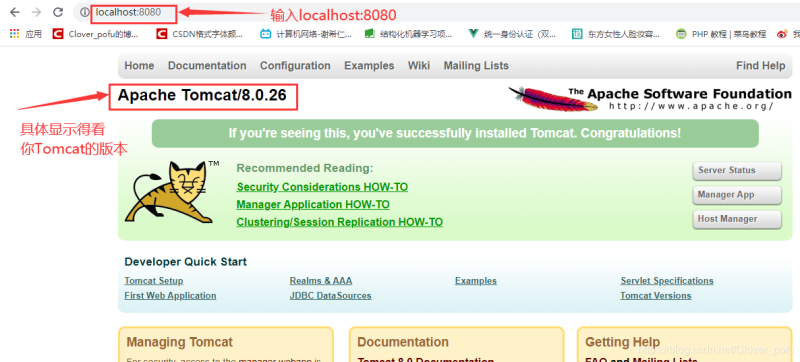Open Clustering/Session Replication HOW-TO link
Image resolution: width=800 pixels, height=362 pixels.
(x=340, y=222)
